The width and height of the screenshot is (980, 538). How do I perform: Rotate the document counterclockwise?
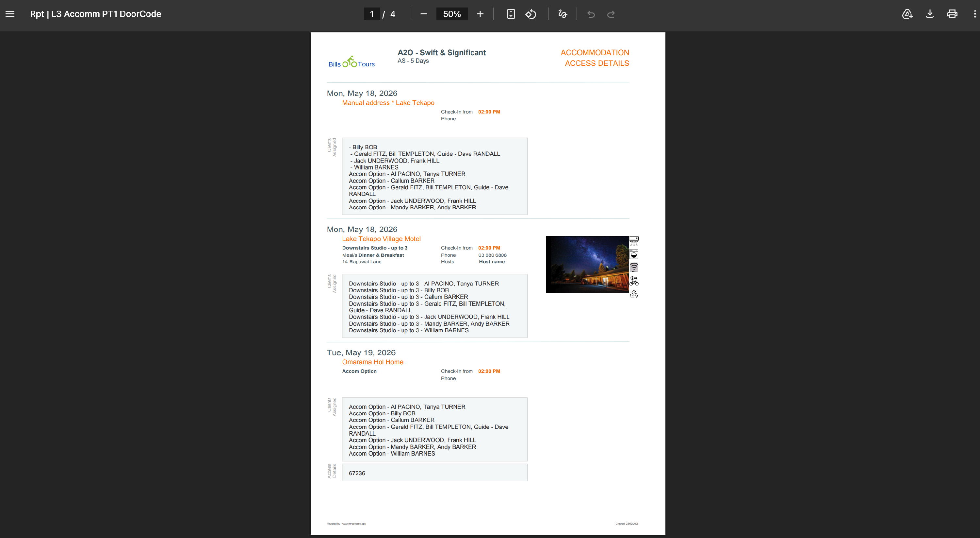[531, 14]
